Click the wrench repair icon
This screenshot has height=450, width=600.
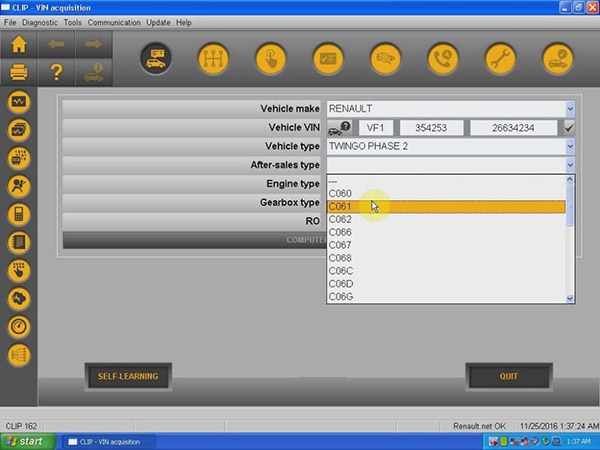[500, 58]
